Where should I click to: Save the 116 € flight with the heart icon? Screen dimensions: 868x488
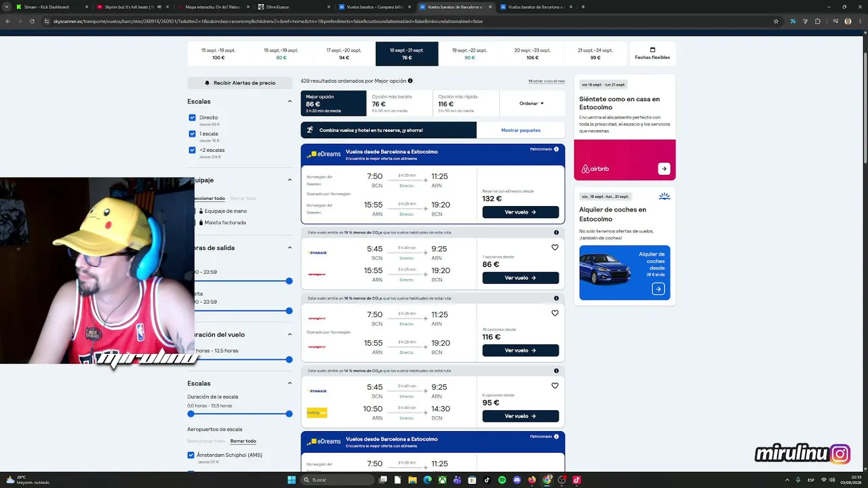click(555, 313)
